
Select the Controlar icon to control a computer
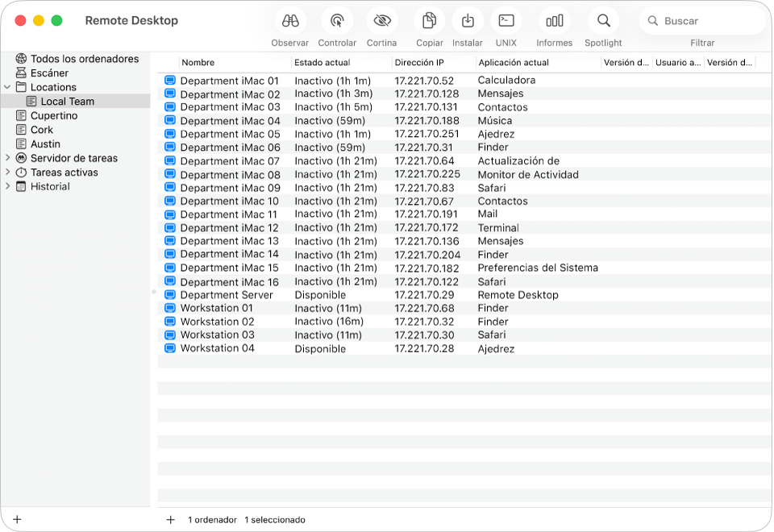(x=336, y=20)
